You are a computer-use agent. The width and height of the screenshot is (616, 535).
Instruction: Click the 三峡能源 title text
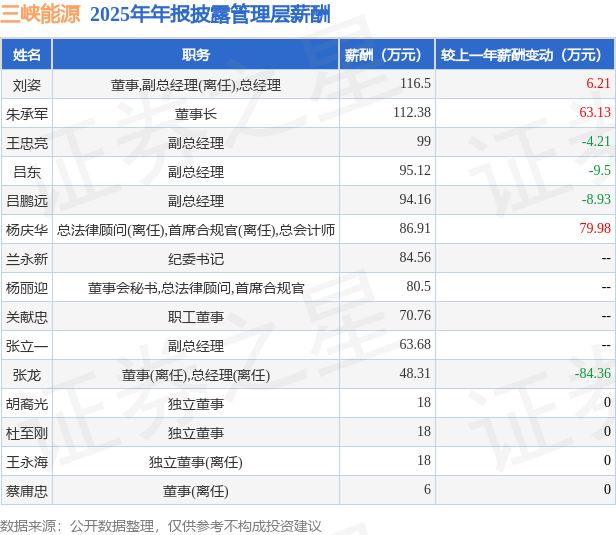click(x=40, y=15)
